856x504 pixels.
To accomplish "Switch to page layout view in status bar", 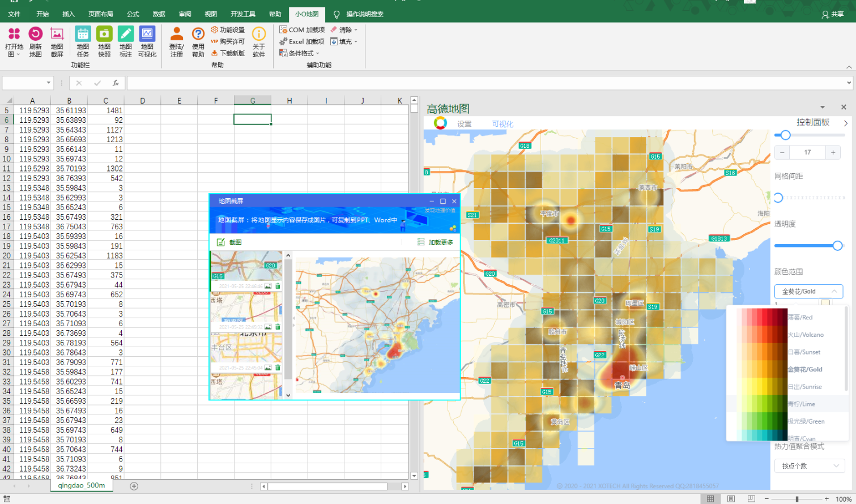I will (731, 499).
